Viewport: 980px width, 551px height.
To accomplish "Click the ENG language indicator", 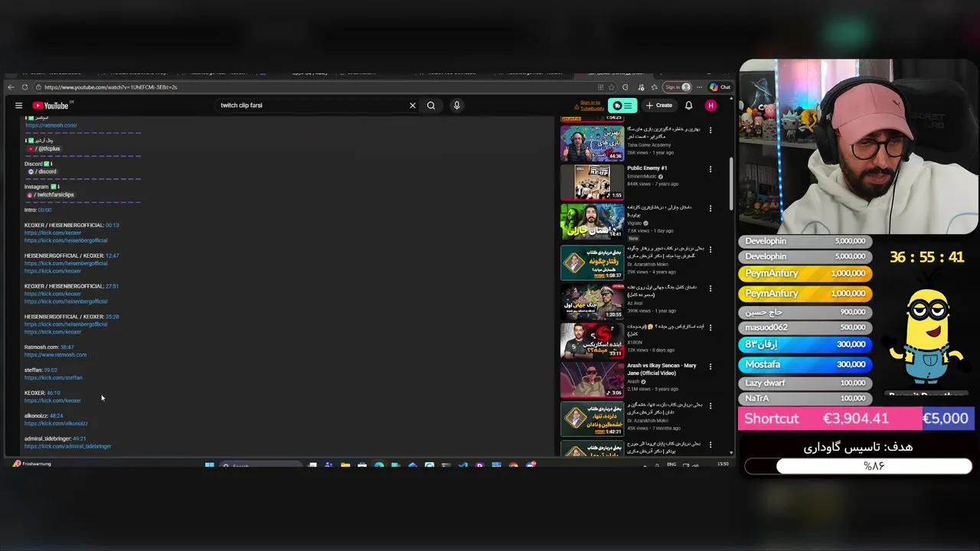I will coord(671,465).
